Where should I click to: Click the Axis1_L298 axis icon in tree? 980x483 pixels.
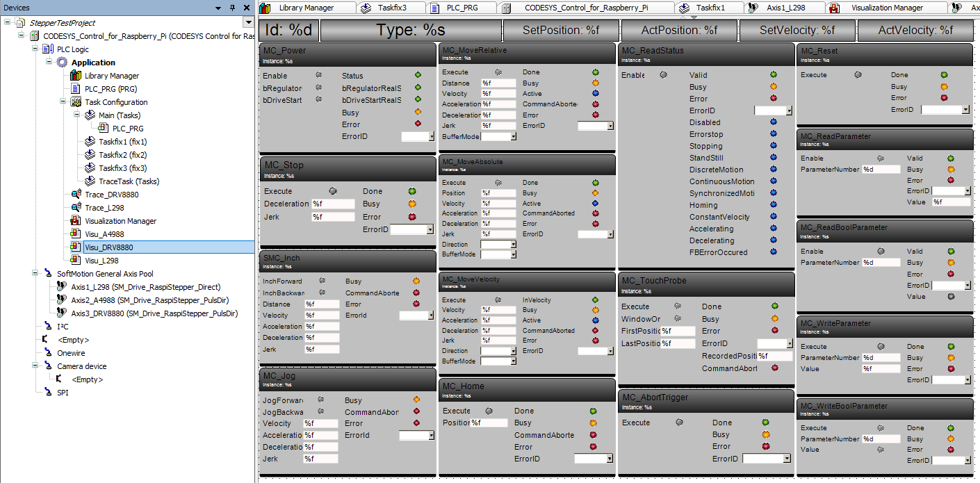click(62, 287)
